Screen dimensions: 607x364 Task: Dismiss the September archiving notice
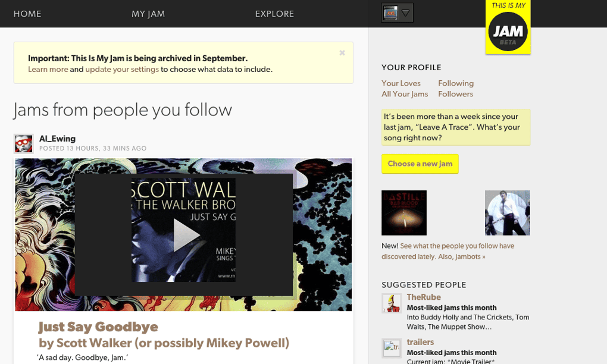tap(342, 53)
